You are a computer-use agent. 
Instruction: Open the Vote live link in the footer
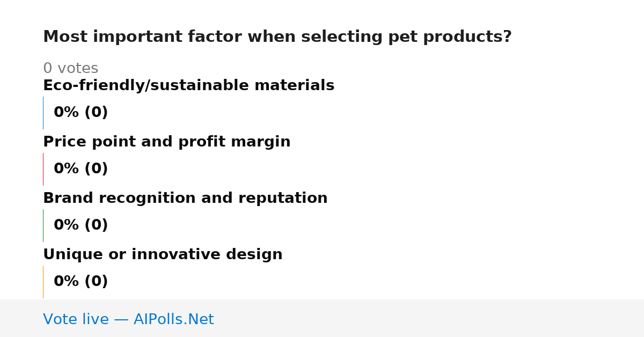pos(128,320)
